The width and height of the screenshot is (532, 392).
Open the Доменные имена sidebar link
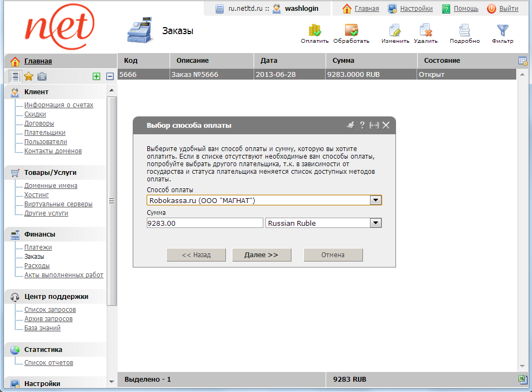click(50, 186)
